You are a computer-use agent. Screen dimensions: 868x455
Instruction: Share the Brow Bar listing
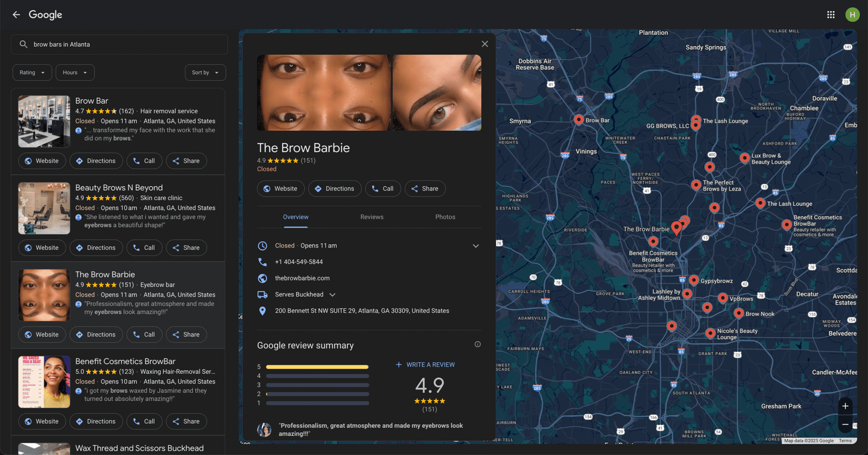(x=186, y=161)
